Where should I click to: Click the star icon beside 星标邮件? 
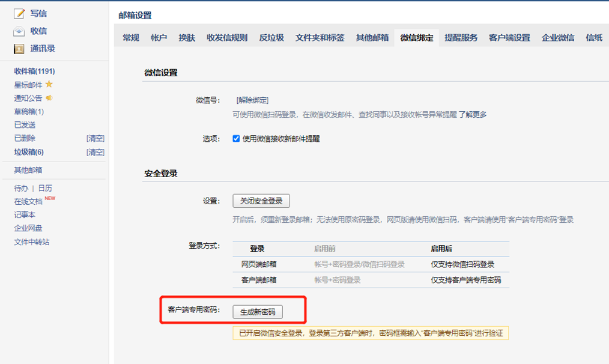point(49,84)
